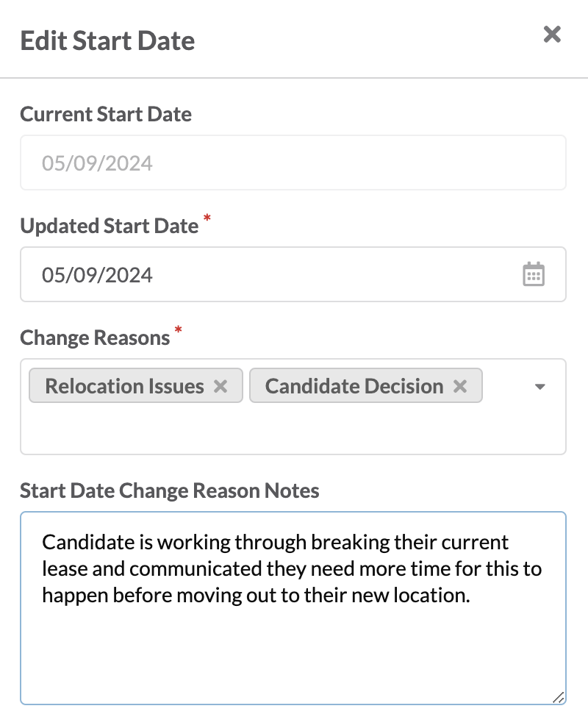Select the Relocation Issues tag label

pyautogui.click(x=124, y=386)
